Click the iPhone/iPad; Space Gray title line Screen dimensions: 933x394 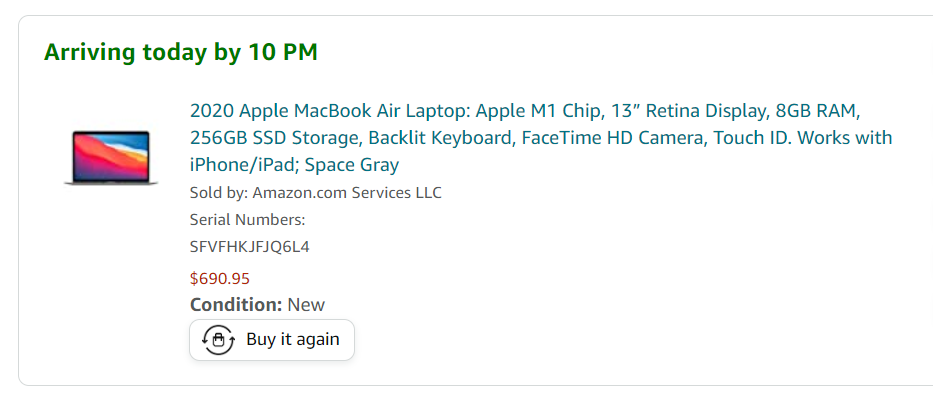point(294,165)
